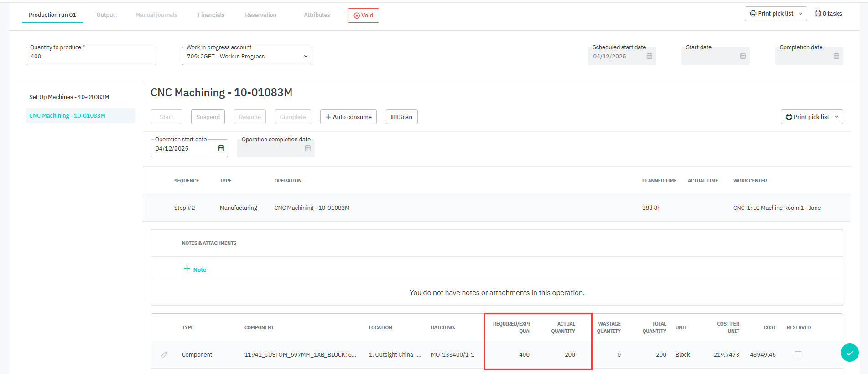Click the Suspend button

click(x=208, y=117)
